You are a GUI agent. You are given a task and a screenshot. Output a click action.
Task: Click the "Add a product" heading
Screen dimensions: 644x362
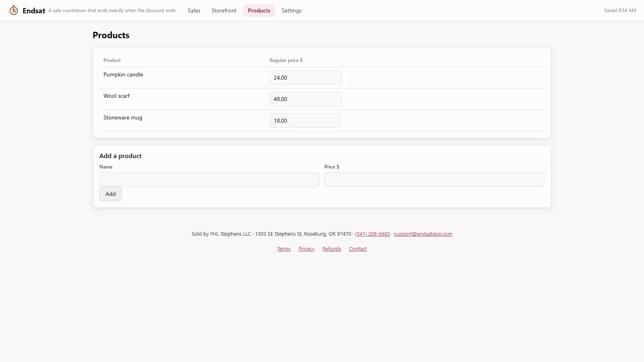(x=120, y=156)
